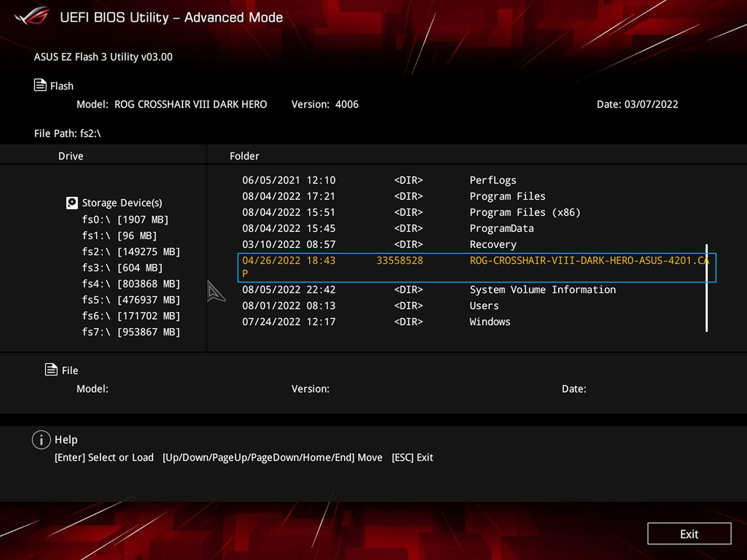Open the PerfLogs directory
Screen dimensions: 747x560
[x=492, y=180]
